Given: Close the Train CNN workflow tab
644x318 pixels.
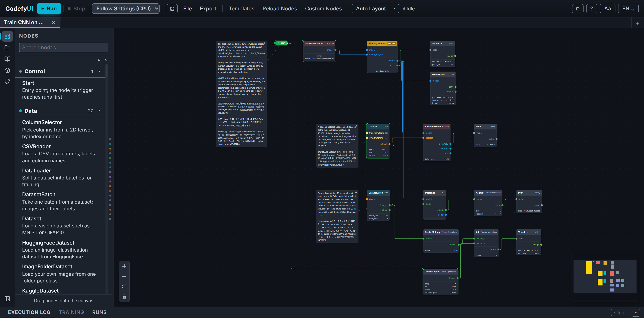Looking at the screenshot, I should coord(53,23).
